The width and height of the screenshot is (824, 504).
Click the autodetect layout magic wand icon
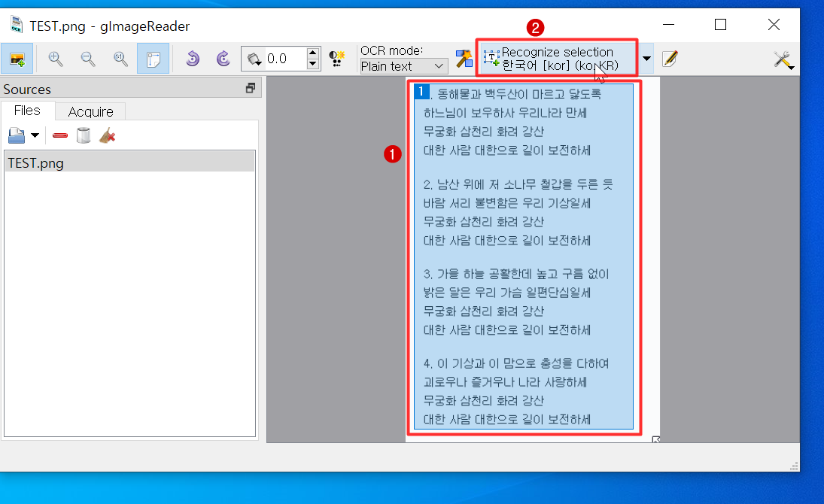coord(464,59)
